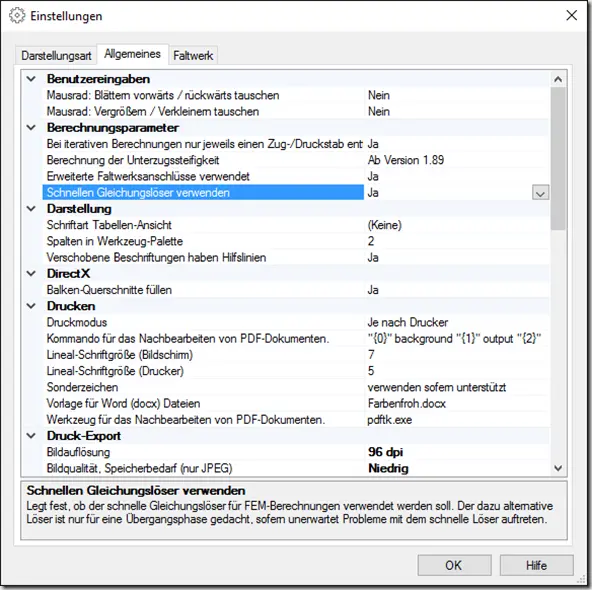Open dropdown for Schnellen Gleichungslöser verwenden

[x=540, y=193]
